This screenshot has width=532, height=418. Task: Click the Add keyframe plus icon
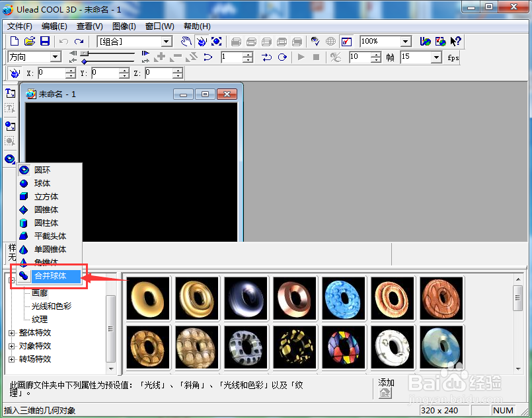[x=160, y=57]
